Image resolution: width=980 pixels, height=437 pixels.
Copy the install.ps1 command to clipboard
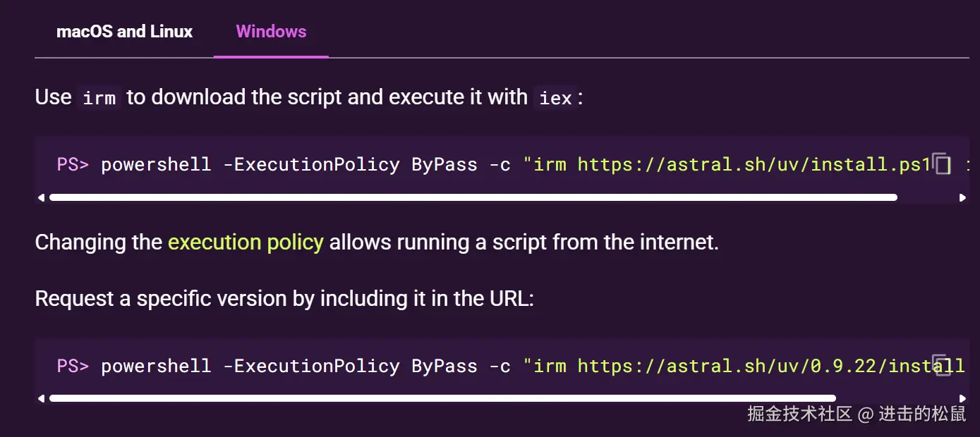point(942,164)
